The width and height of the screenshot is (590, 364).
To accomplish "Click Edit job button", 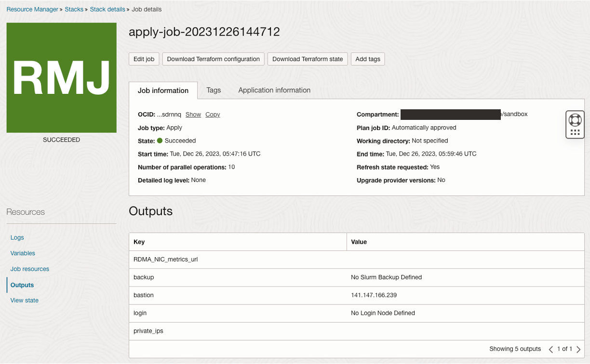I will (x=144, y=59).
